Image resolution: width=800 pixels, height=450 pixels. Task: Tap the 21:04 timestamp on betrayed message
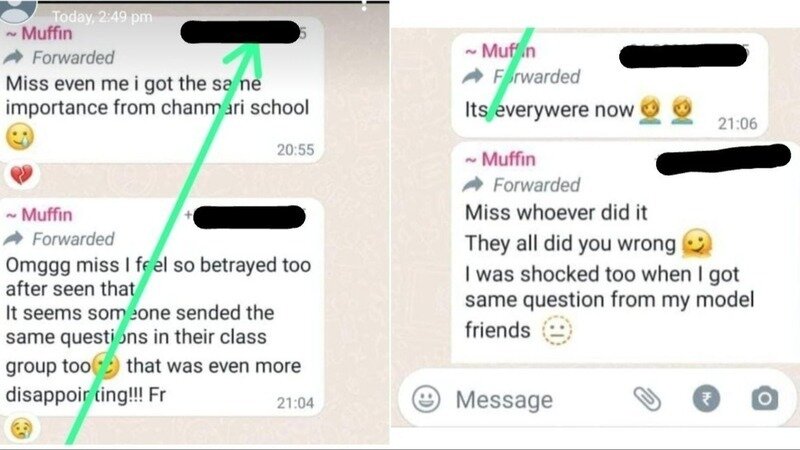pyautogui.click(x=295, y=404)
